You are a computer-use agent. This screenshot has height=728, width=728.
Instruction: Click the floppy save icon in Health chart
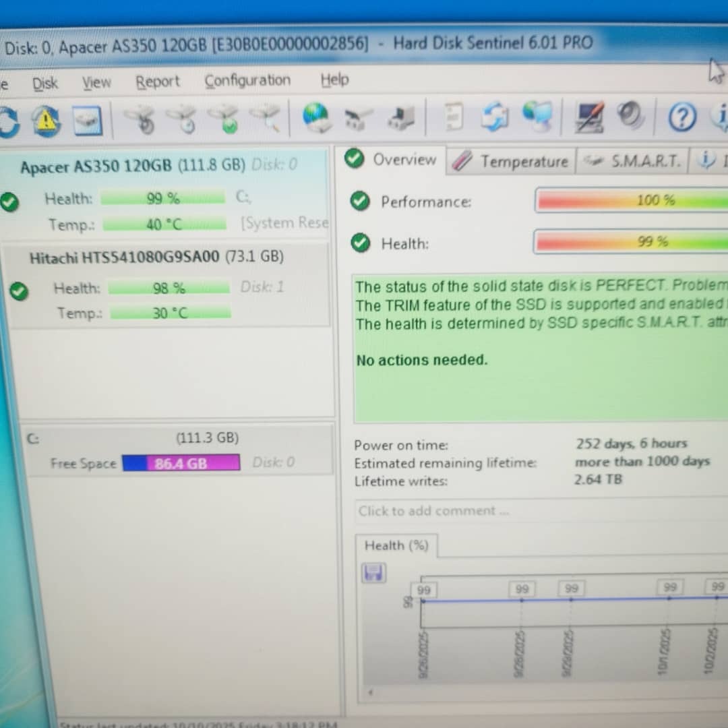coord(373,574)
